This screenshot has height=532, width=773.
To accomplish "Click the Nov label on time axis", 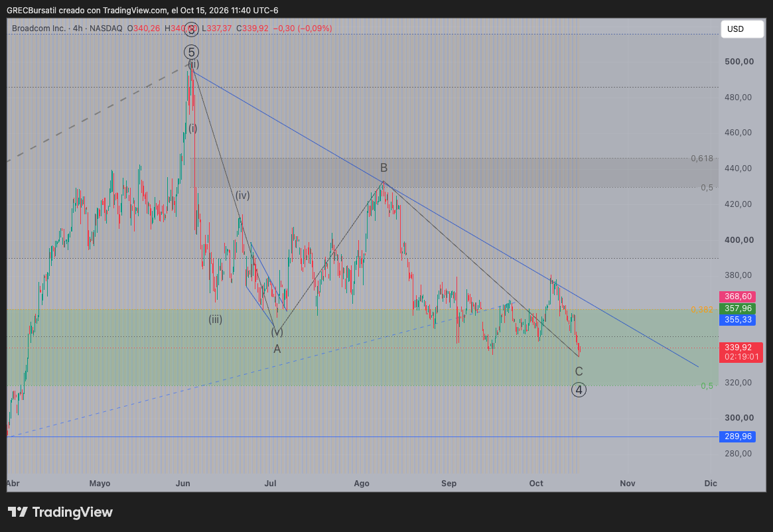I will click(x=628, y=483).
